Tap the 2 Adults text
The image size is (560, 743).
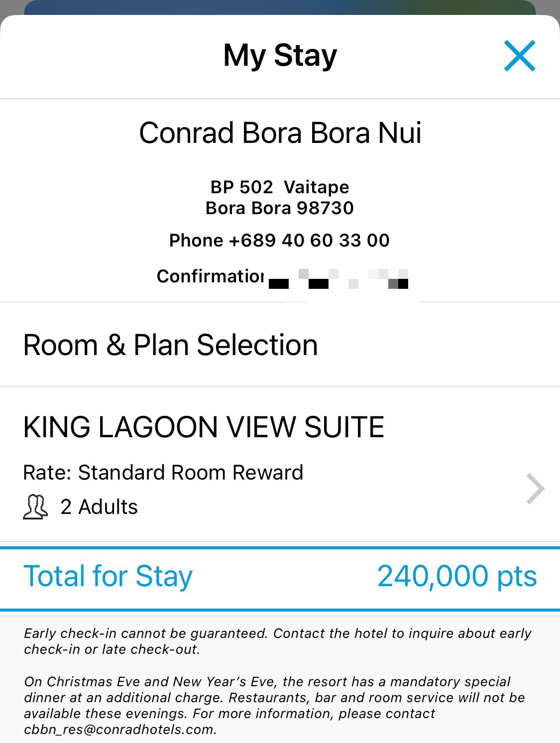(x=99, y=507)
